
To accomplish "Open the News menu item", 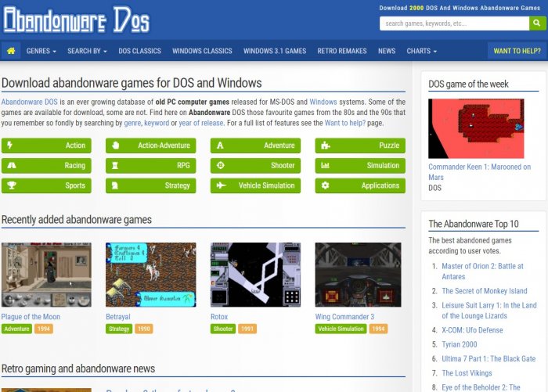I will coord(387,51).
